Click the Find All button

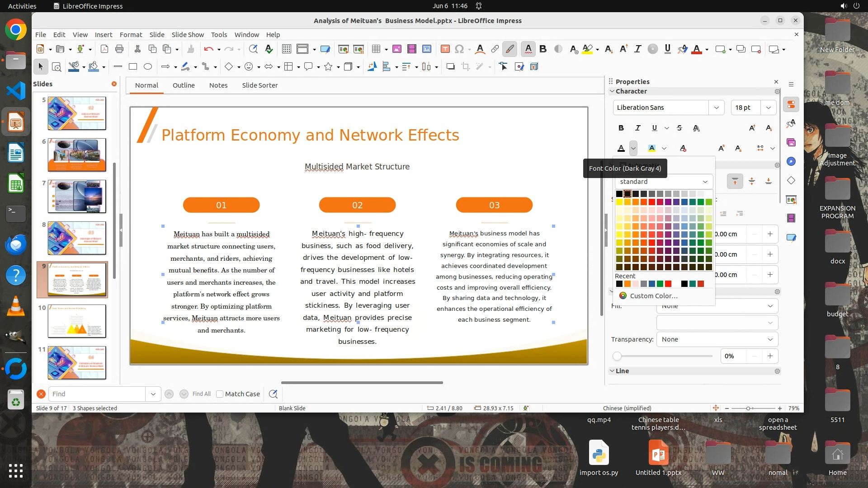201,394
